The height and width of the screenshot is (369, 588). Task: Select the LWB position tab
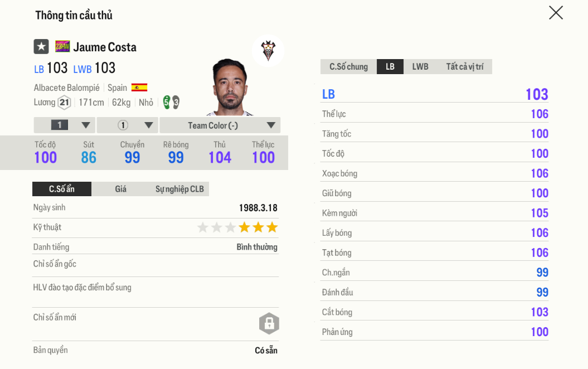[x=420, y=66]
